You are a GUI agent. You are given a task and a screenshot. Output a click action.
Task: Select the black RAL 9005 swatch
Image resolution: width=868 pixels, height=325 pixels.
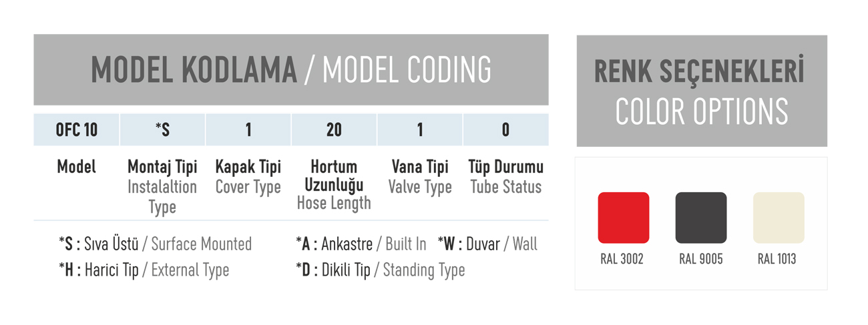coord(700,218)
